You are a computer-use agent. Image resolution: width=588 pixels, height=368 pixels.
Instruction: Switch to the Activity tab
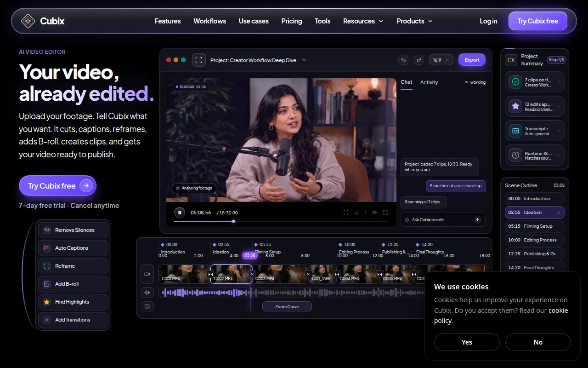(x=429, y=82)
